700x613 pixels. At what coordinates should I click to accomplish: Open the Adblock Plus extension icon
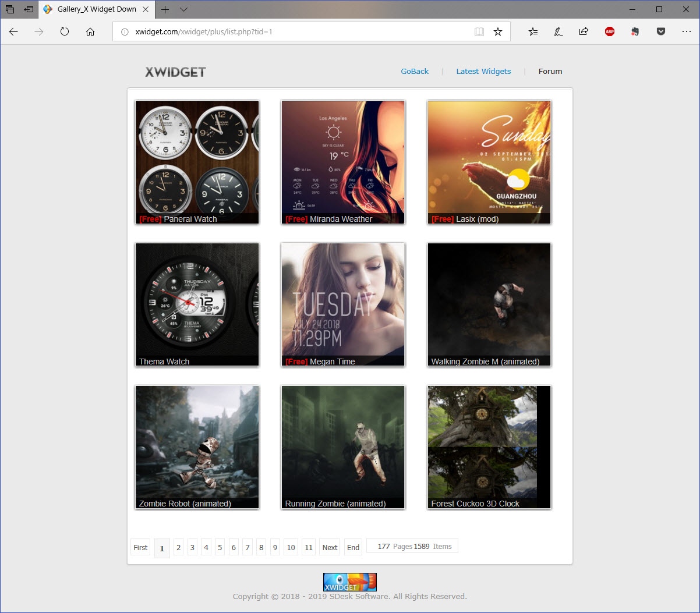click(x=610, y=32)
